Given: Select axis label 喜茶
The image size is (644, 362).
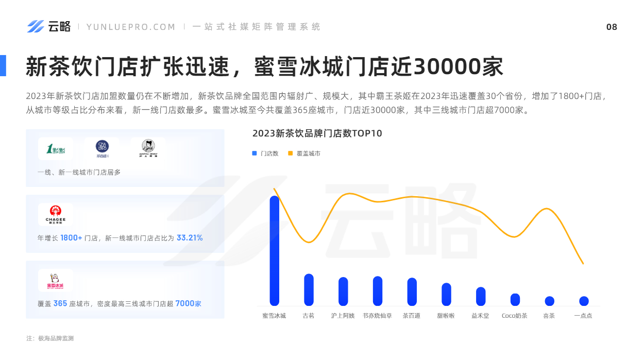Looking at the screenshot, I should coord(549,316).
